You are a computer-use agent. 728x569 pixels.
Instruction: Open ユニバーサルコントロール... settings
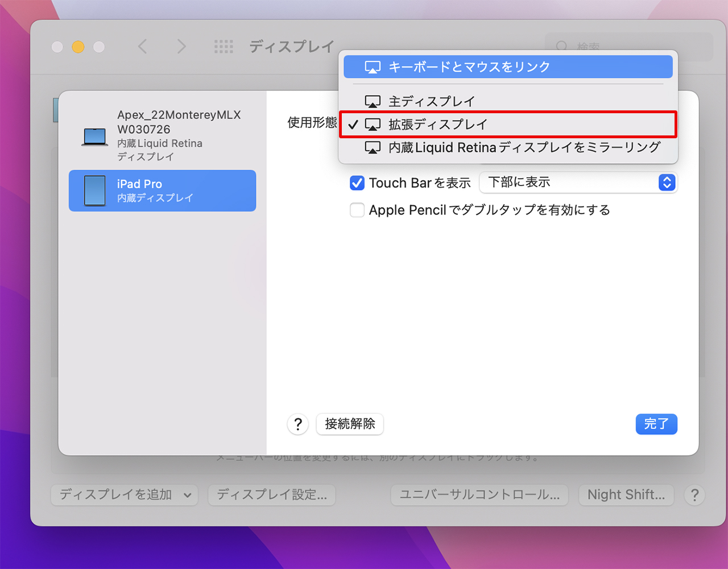479,494
